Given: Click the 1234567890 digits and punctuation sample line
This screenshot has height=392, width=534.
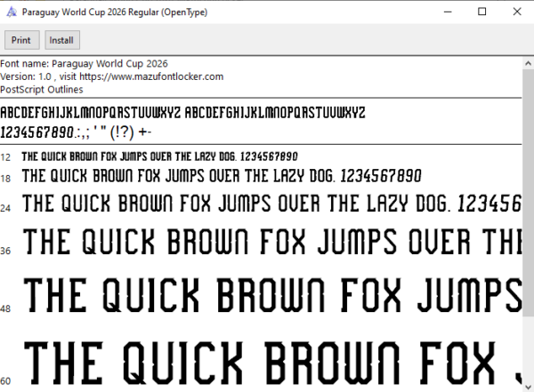Looking at the screenshot, I should (76, 132).
